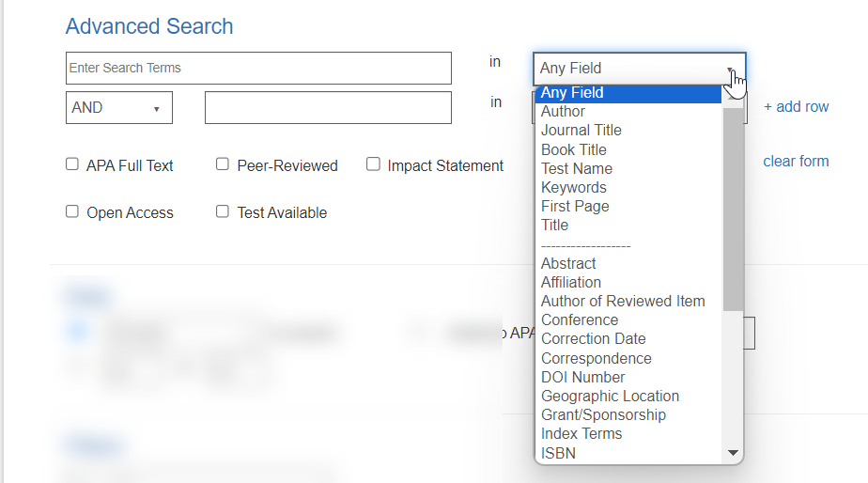Click the dropdown list scrollbar thumb

point(733,210)
